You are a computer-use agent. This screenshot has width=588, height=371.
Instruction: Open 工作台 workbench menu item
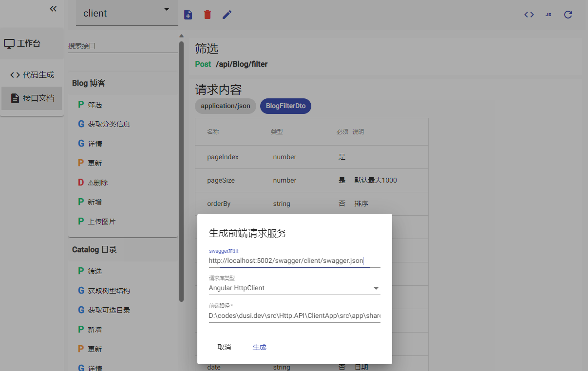tap(32, 43)
